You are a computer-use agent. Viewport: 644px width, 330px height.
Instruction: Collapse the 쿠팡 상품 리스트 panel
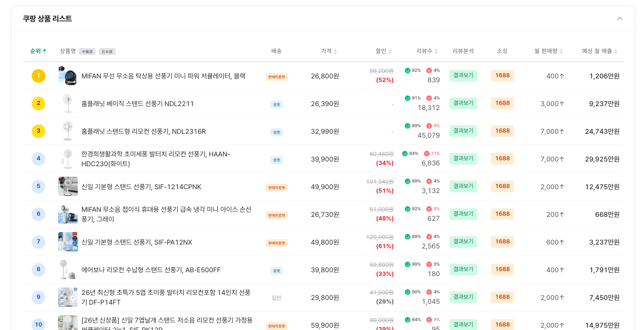pyautogui.click(x=619, y=19)
